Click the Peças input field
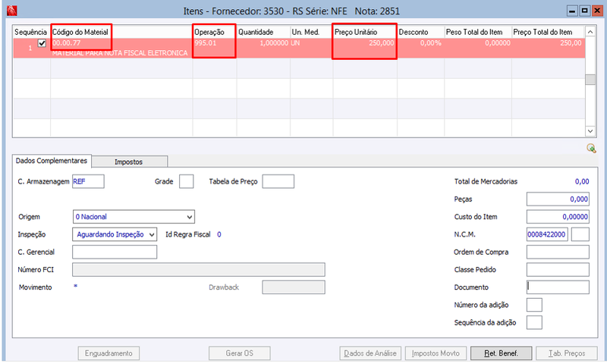The height and width of the screenshot is (364, 607). [558, 199]
